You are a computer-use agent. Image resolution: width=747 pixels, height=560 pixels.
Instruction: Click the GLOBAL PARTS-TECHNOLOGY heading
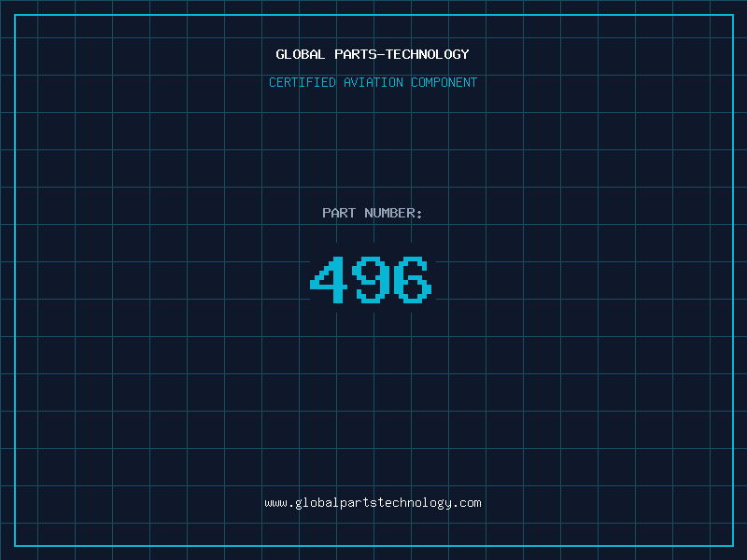(x=373, y=54)
